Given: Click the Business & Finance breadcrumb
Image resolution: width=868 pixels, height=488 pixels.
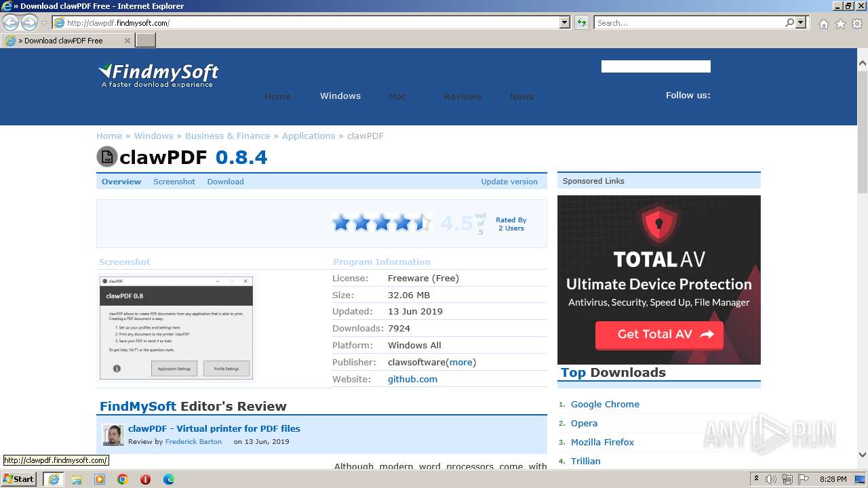Looking at the screenshot, I should 228,136.
